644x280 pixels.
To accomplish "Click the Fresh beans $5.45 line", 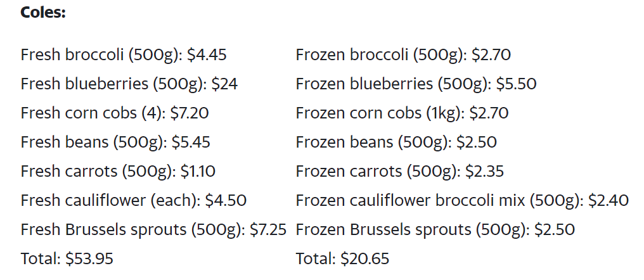I will pos(115,142).
